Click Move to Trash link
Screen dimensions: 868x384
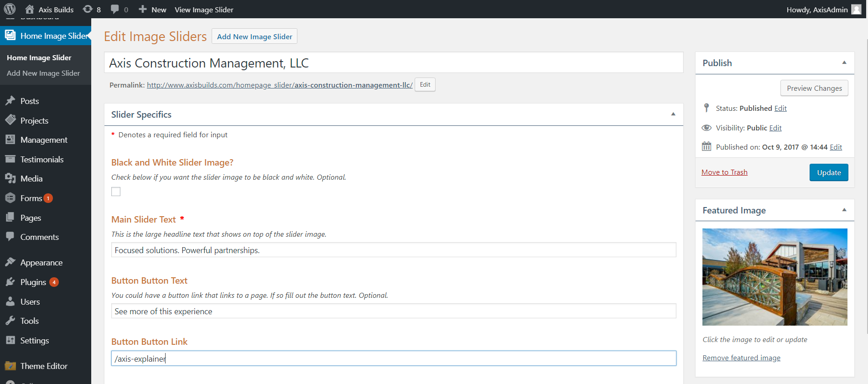(724, 172)
